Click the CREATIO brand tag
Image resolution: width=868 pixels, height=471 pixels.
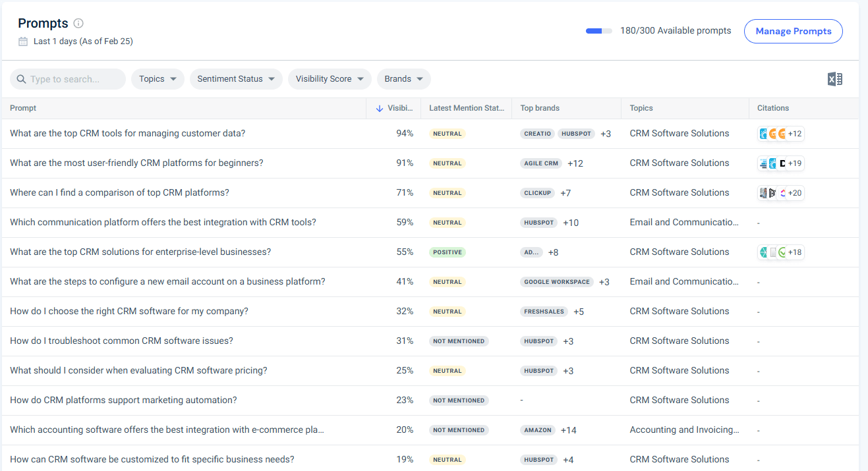[537, 134]
